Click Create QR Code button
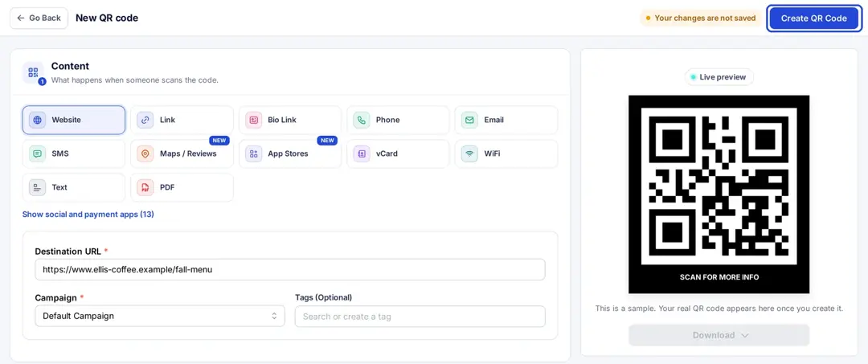This screenshot has height=364, width=868. 813,18
